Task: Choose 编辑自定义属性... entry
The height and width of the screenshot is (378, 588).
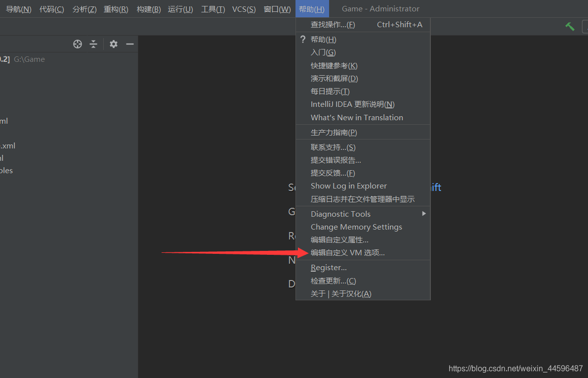Action: click(363, 240)
